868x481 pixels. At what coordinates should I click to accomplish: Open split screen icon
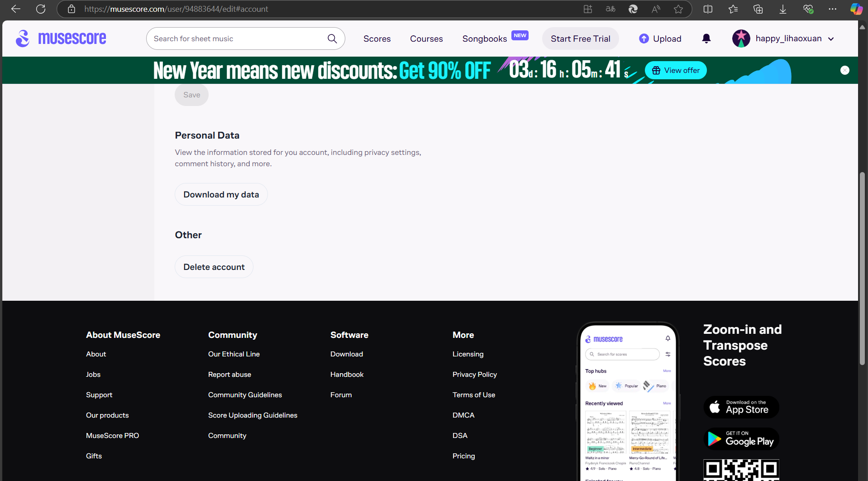708,9
